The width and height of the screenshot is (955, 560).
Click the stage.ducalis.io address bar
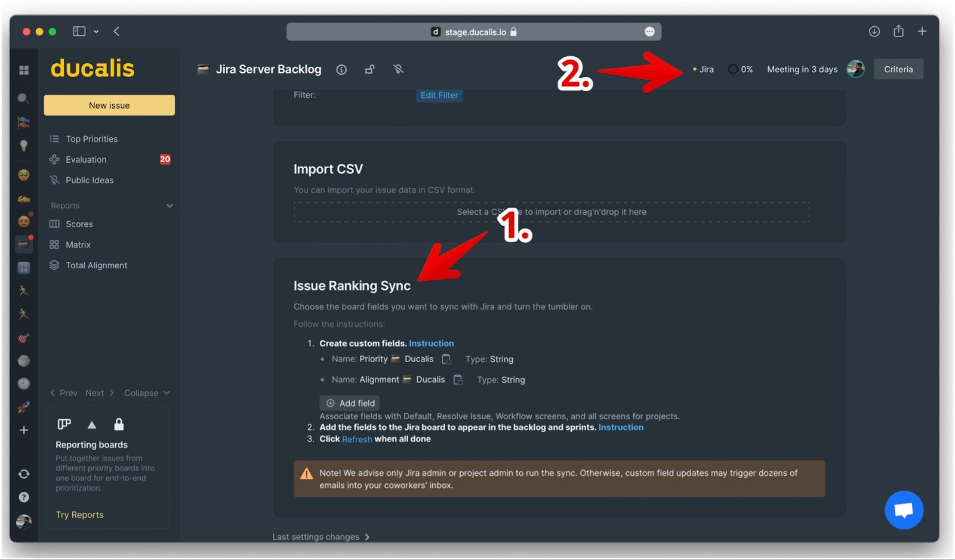coord(474,32)
